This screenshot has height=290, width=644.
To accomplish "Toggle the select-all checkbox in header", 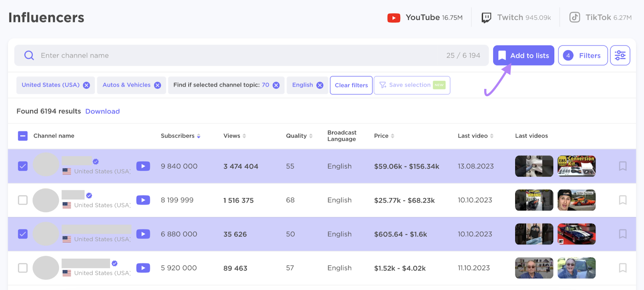I will pyautogui.click(x=23, y=136).
